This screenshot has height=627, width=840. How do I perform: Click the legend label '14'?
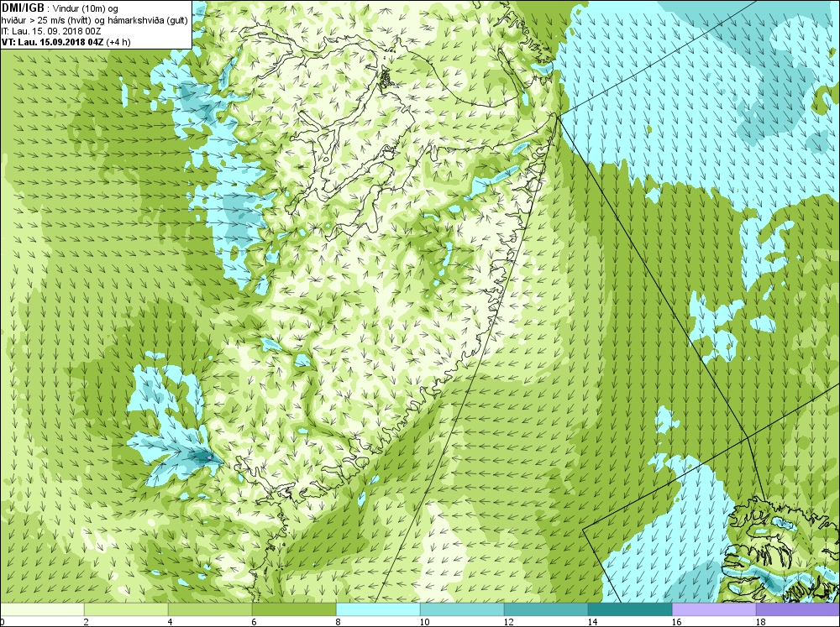click(592, 622)
